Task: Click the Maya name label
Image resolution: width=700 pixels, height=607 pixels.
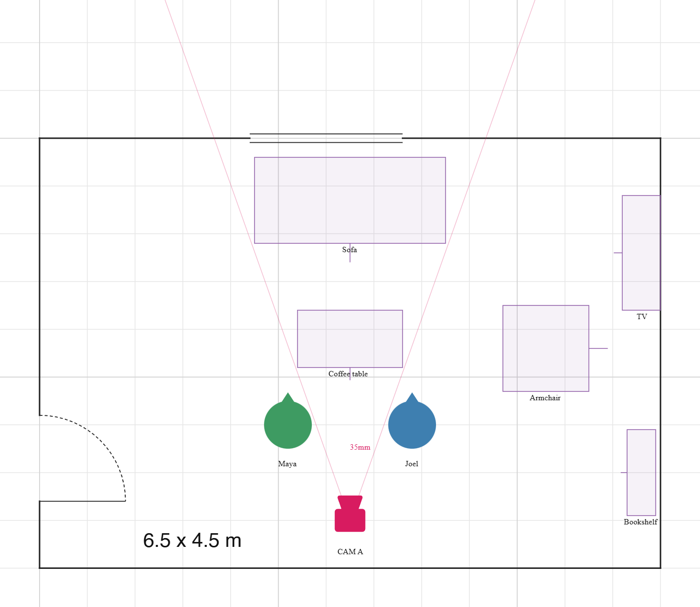Action: (287, 464)
